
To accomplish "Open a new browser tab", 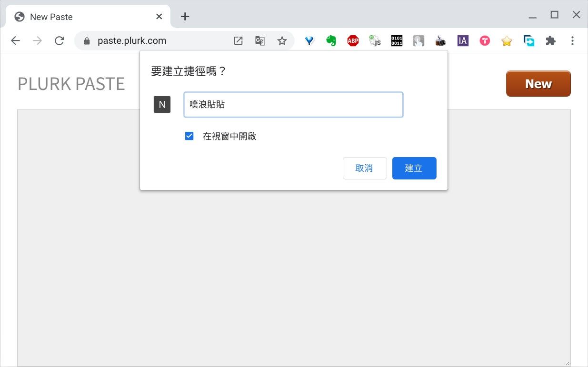I will 185,17.
